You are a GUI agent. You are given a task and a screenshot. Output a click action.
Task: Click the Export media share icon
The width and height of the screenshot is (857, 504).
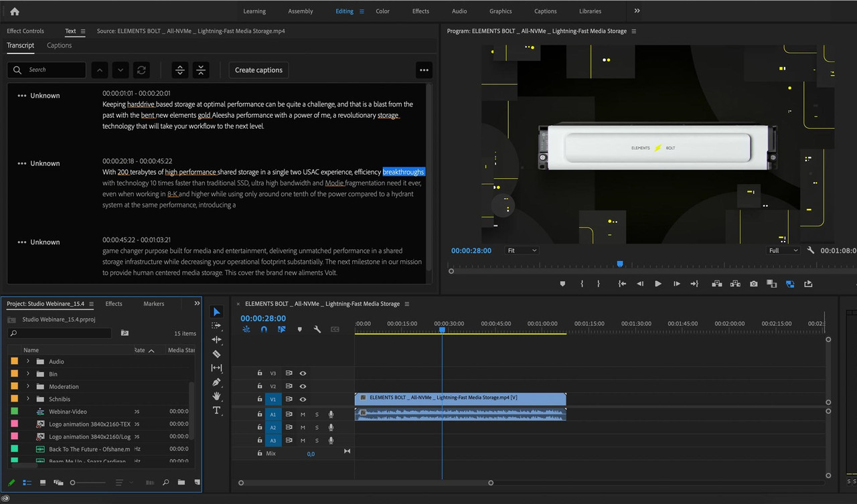808,284
